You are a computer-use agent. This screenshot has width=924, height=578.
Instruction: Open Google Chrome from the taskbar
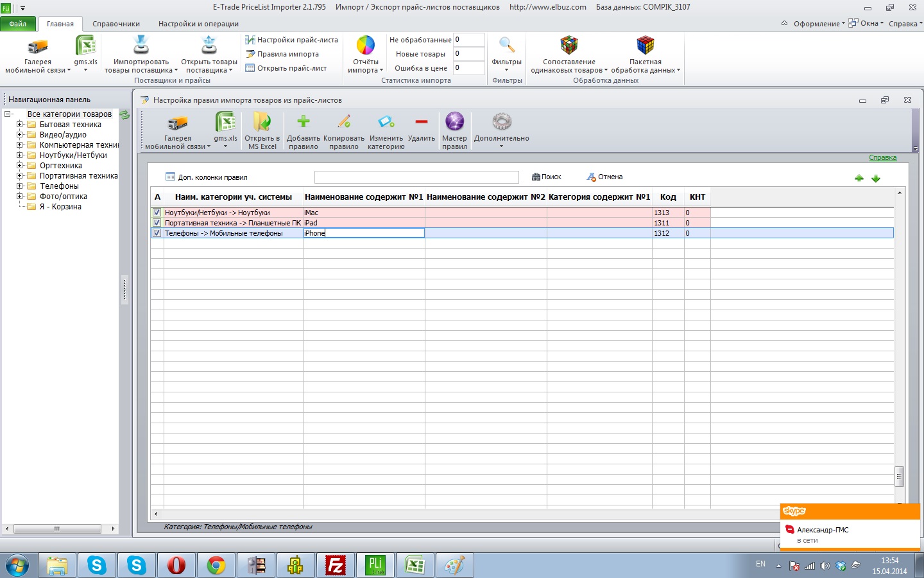(x=216, y=566)
